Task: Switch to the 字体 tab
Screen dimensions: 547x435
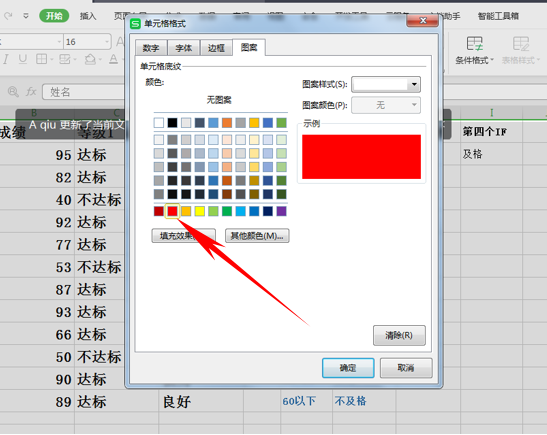Action: click(183, 48)
